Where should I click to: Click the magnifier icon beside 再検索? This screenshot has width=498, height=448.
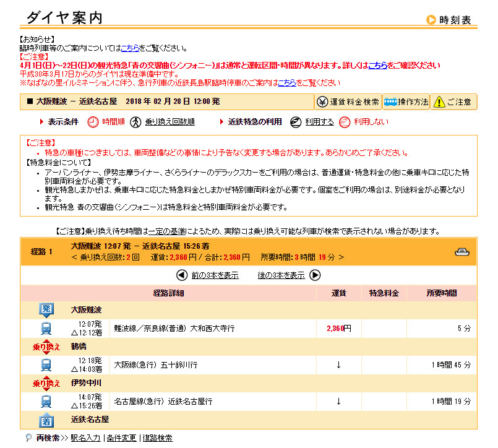28,438
